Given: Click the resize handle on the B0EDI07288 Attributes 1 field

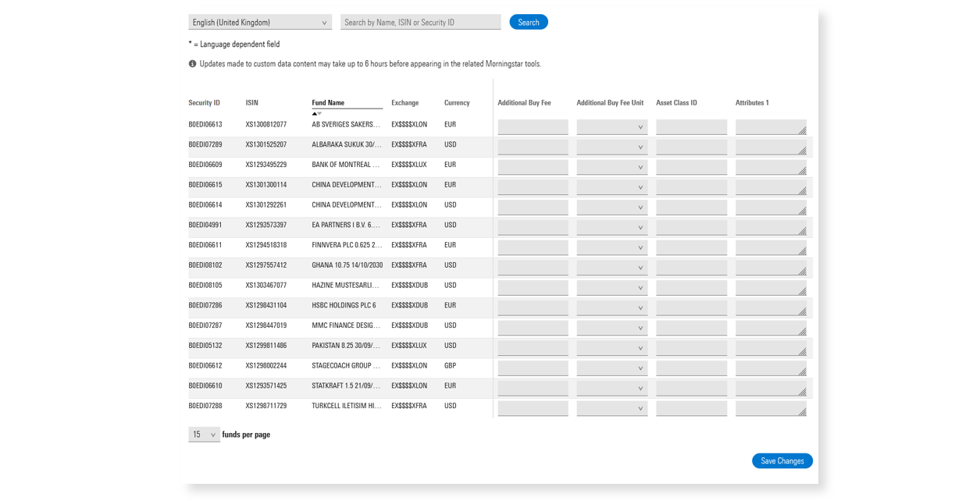Looking at the screenshot, I should (x=802, y=412).
